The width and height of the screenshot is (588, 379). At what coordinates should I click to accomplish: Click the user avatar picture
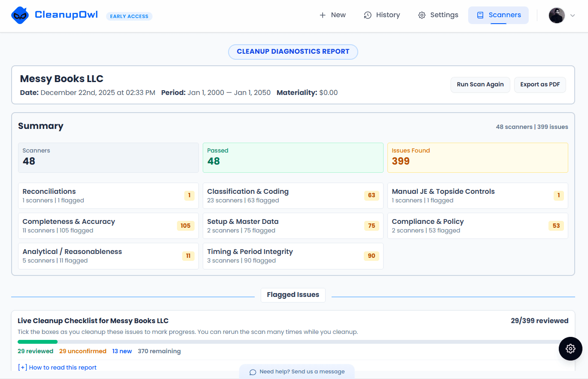coord(557,15)
